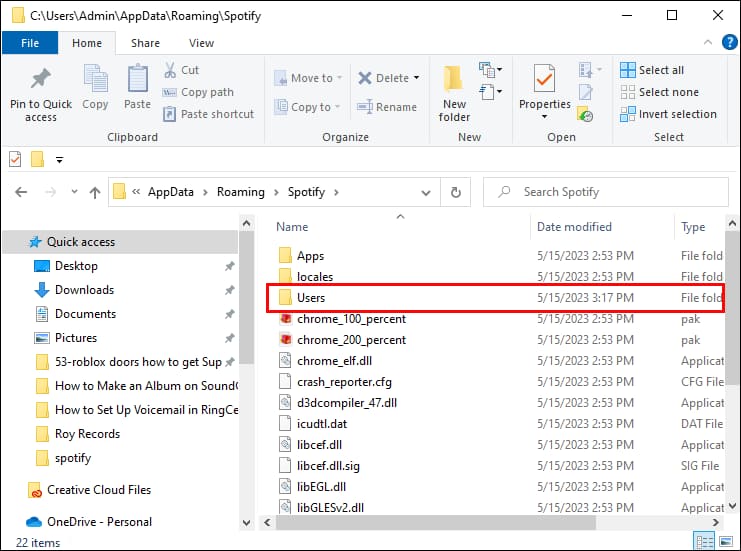Switch to Details view icon in status bar
The width and height of the screenshot is (741, 551).
pyautogui.click(x=705, y=541)
